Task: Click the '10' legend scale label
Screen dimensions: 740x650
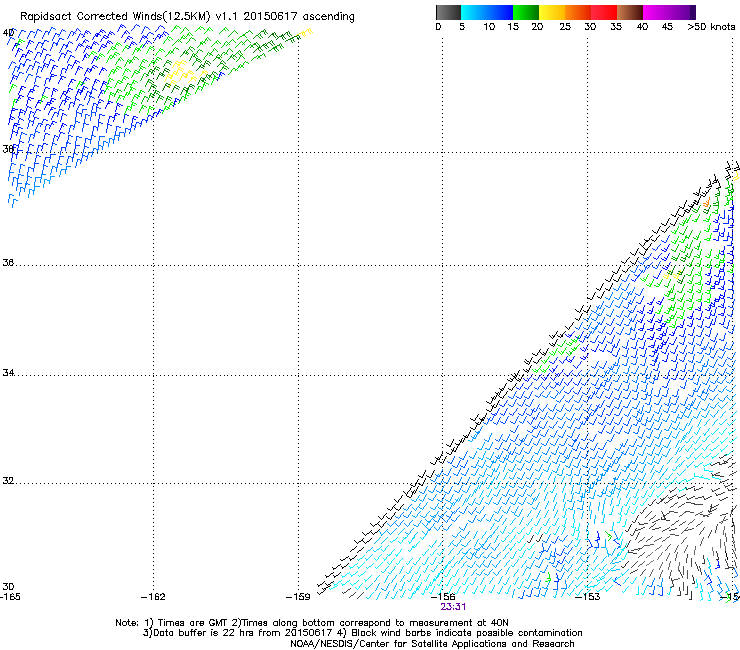Action: pos(489,27)
